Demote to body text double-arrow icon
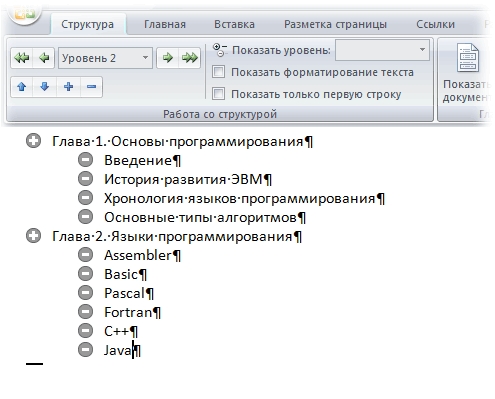Image resolution: width=495 pixels, height=399 pixels. point(190,58)
